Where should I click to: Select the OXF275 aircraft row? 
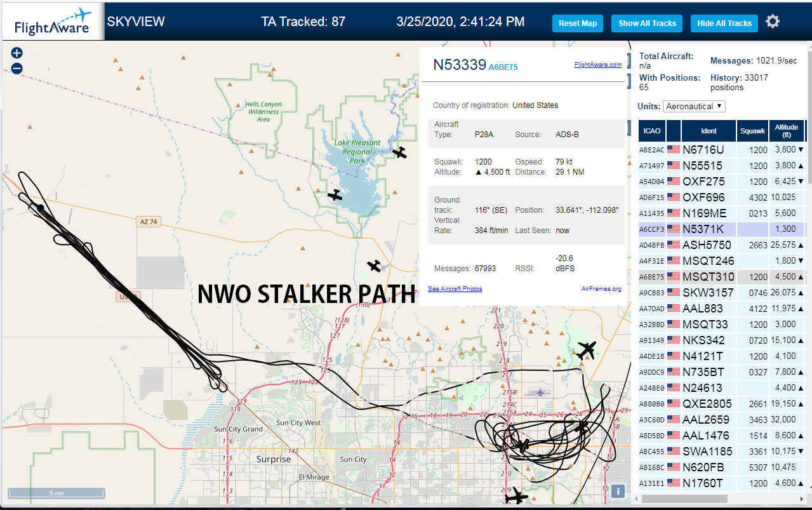coord(722,182)
